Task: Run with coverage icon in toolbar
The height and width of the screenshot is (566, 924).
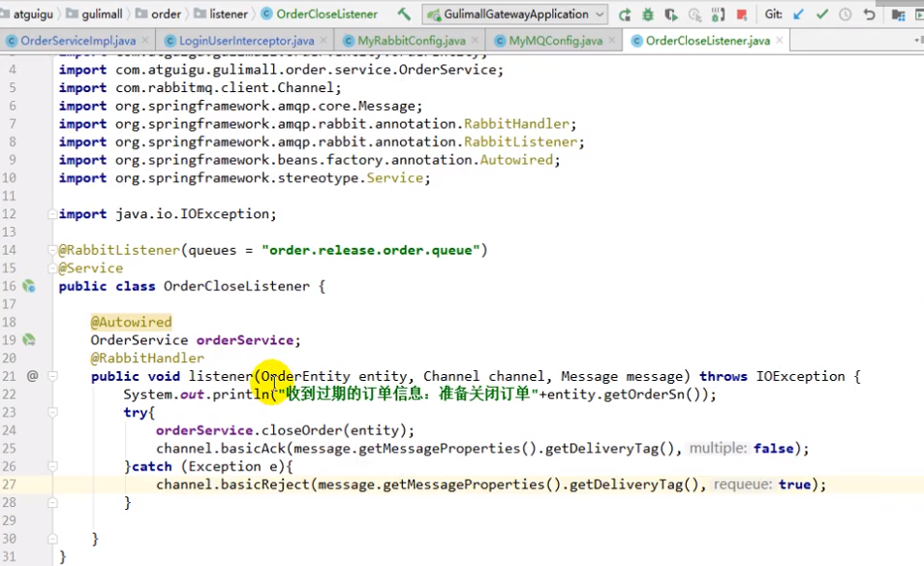Action: point(671,15)
